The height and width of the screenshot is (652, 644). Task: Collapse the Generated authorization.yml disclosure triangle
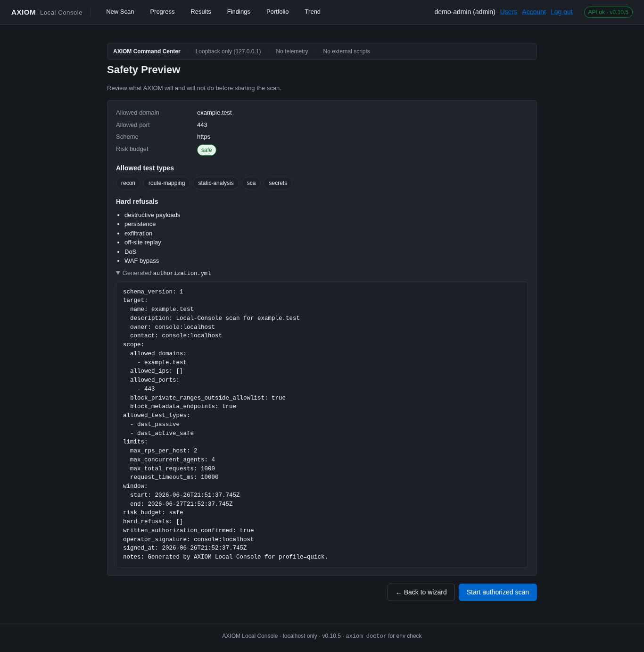point(118,273)
